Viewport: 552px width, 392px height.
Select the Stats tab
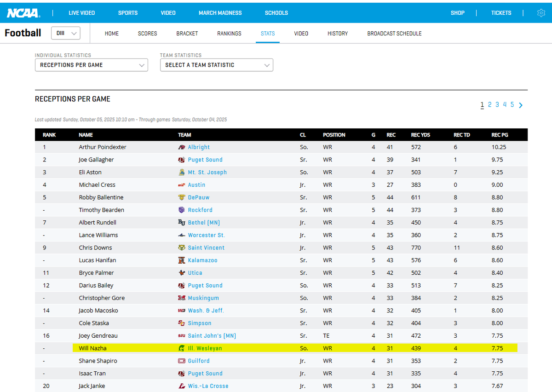(268, 34)
